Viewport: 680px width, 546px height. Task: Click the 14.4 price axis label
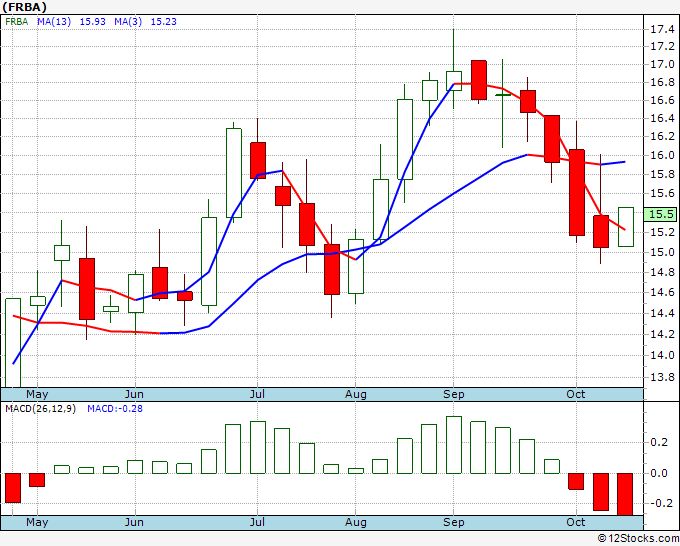tap(662, 313)
